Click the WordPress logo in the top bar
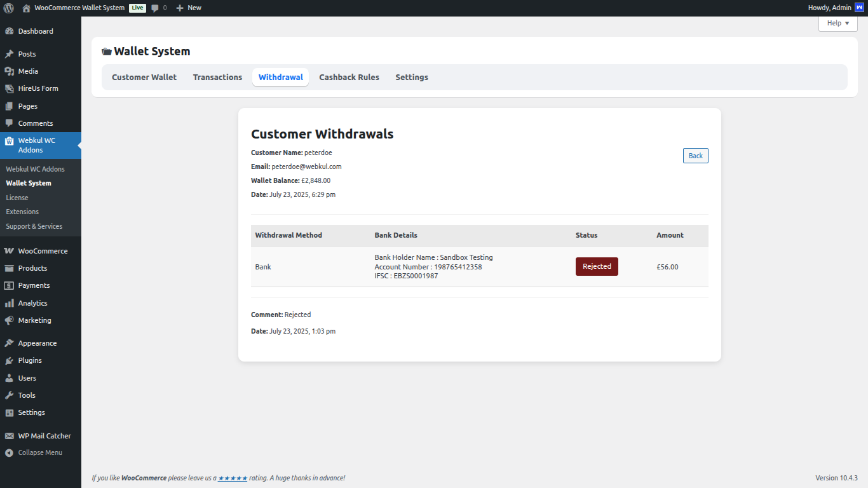Image resolution: width=868 pixels, height=488 pixels. point(7,8)
